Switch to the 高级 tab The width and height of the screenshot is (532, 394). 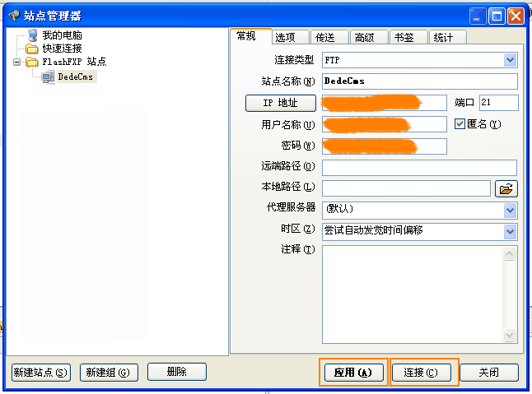click(x=369, y=37)
